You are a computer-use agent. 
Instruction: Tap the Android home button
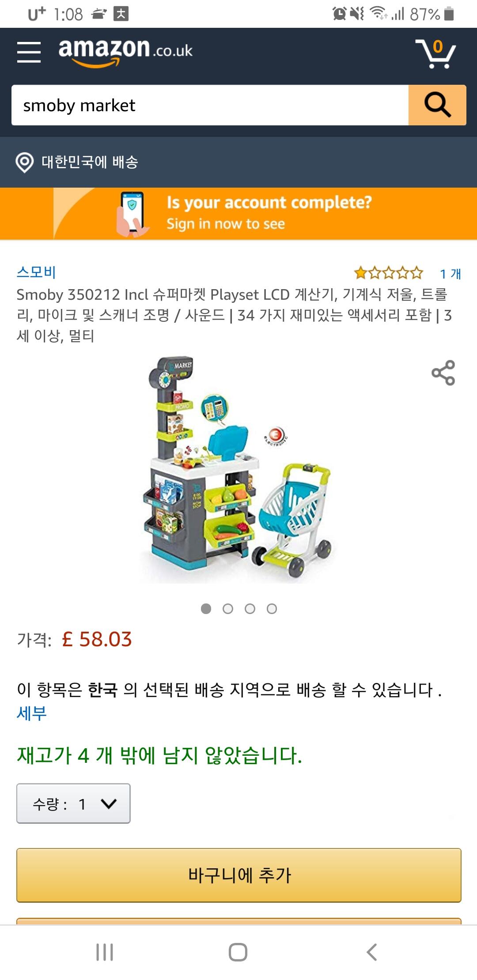pyautogui.click(x=238, y=952)
